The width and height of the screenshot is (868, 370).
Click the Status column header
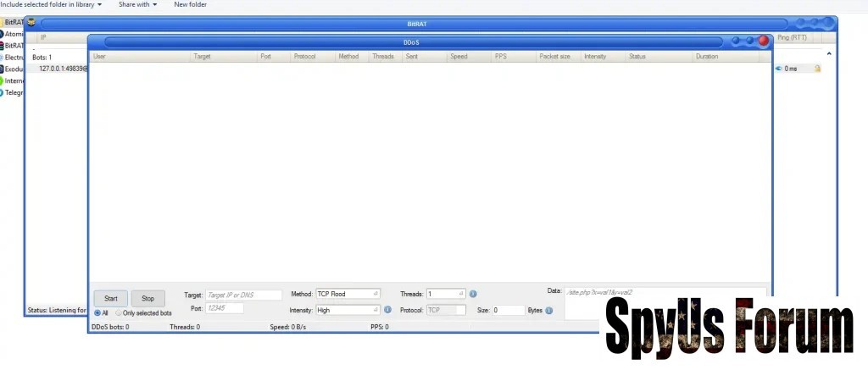(637, 57)
